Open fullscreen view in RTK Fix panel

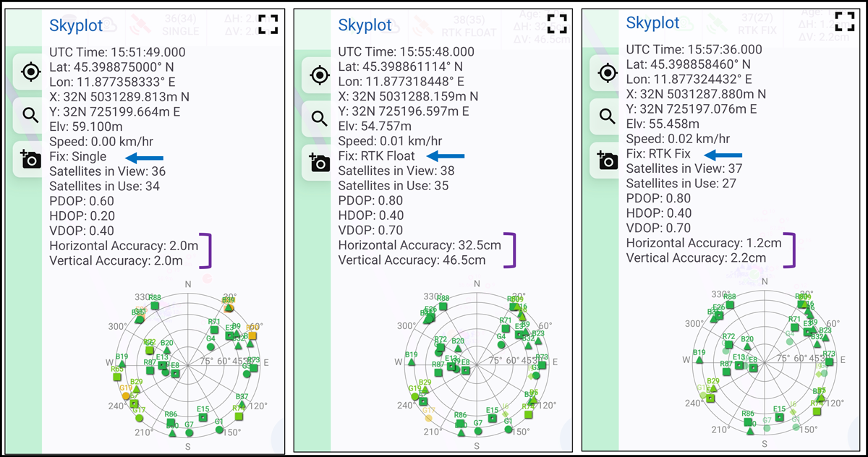click(845, 21)
